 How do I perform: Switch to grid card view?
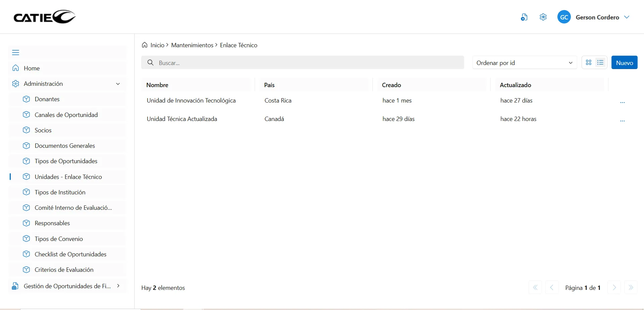589,63
